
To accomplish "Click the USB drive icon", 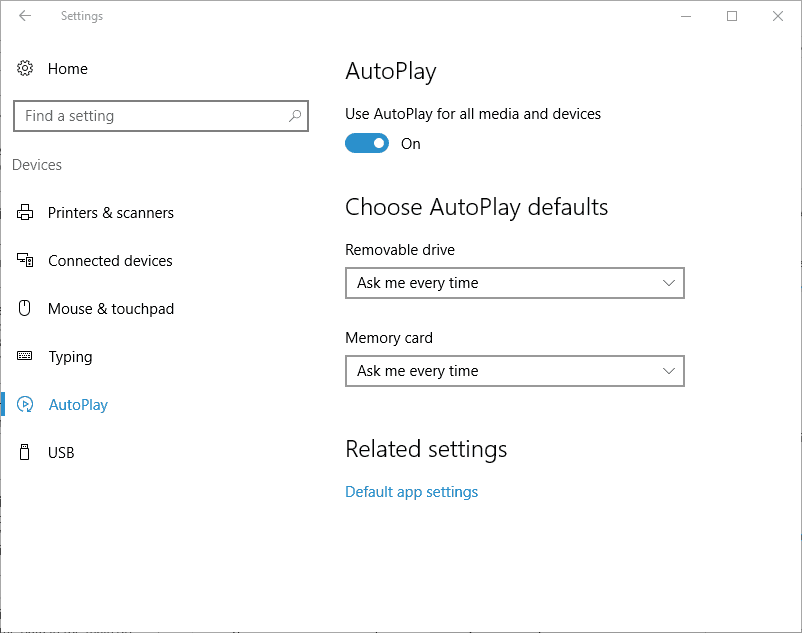I will pyautogui.click(x=25, y=453).
